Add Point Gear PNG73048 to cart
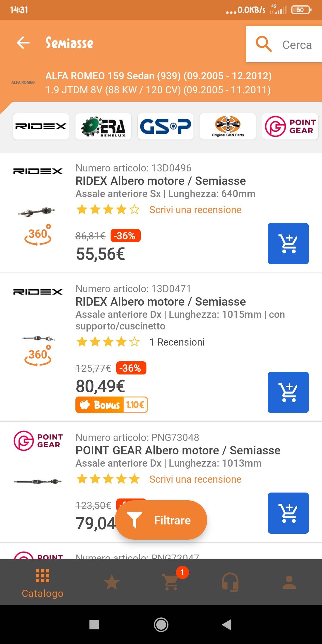 288,513
